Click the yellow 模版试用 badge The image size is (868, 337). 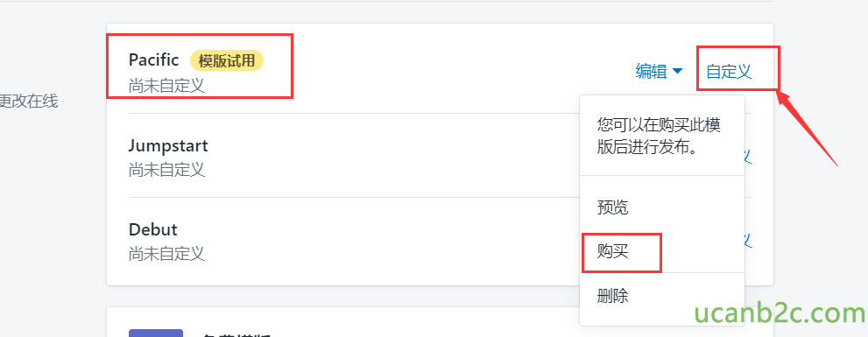click(227, 61)
